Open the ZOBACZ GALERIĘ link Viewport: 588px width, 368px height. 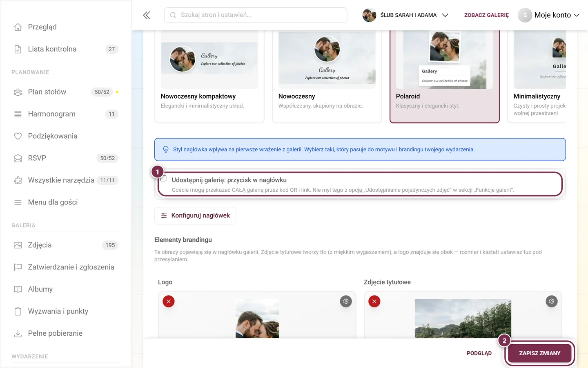pyautogui.click(x=486, y=15)
